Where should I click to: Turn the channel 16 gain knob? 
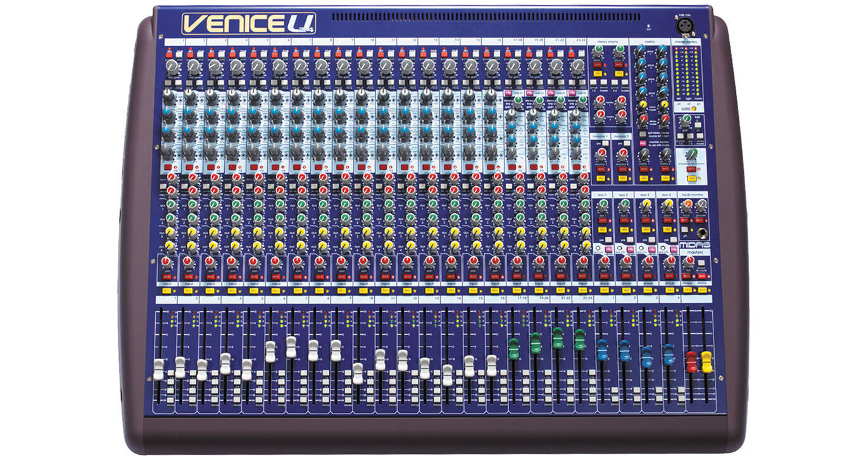[x=492, y=66]
